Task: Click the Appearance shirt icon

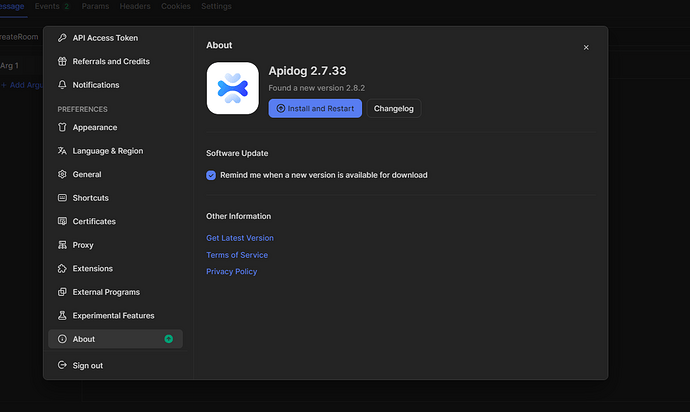Action: click(x=62, y=128)
